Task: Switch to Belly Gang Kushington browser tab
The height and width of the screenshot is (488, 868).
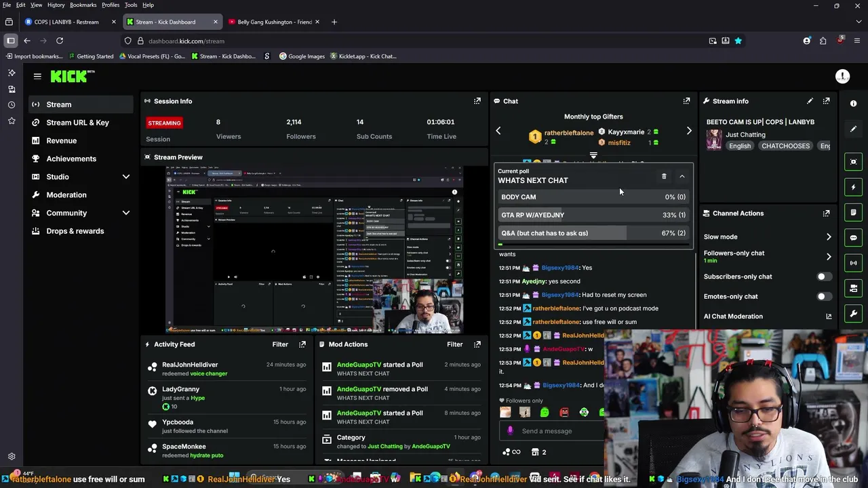Action: 275,22
